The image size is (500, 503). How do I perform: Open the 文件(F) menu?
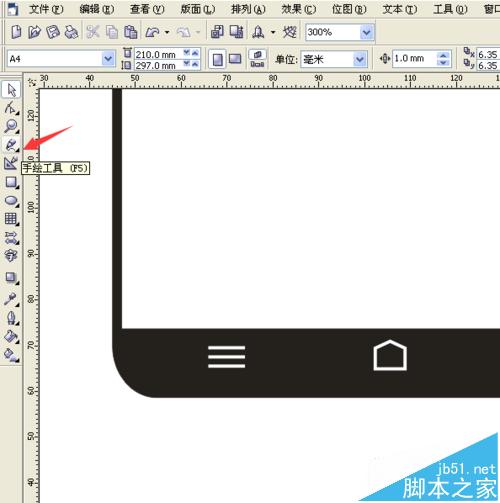point(46,9)
